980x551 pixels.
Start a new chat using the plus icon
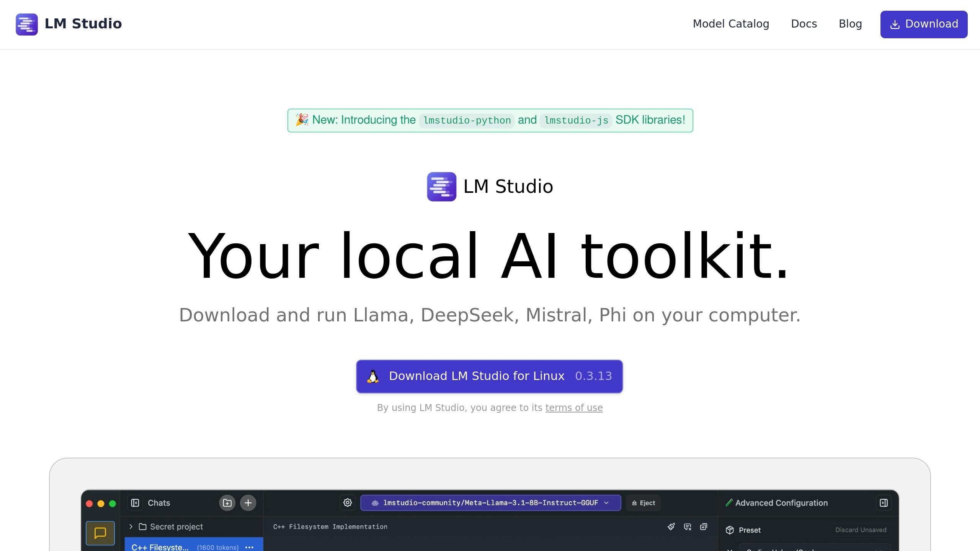248,503
